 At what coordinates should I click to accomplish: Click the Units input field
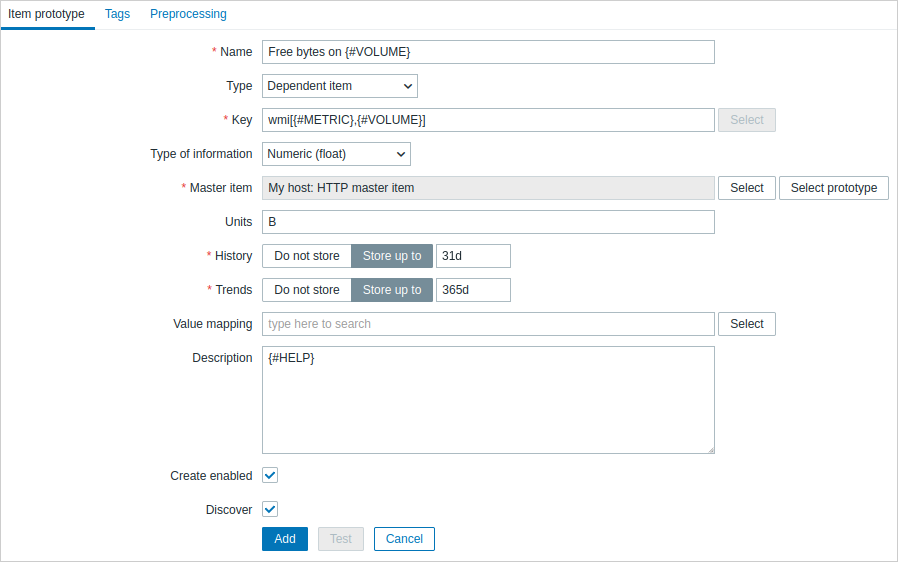click(x=488, y=222)
